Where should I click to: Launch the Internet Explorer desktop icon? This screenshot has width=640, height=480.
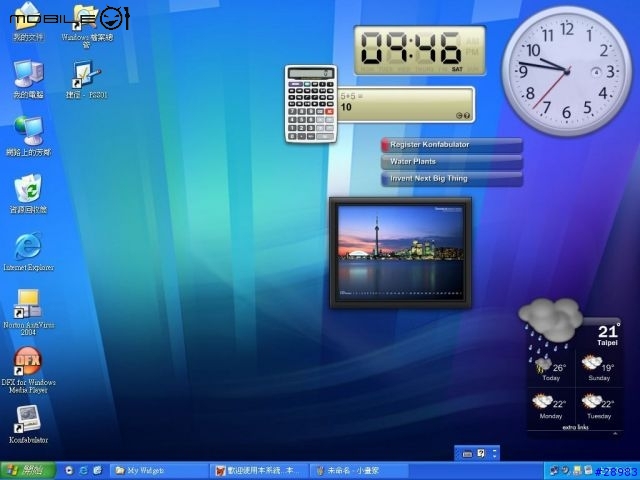(x=29, y=251)
